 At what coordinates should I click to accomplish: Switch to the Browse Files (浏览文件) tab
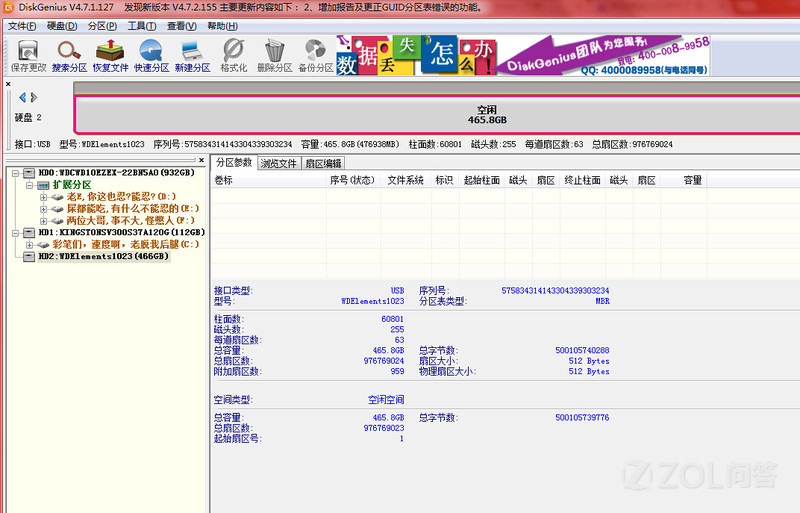(x=279, y=163)
